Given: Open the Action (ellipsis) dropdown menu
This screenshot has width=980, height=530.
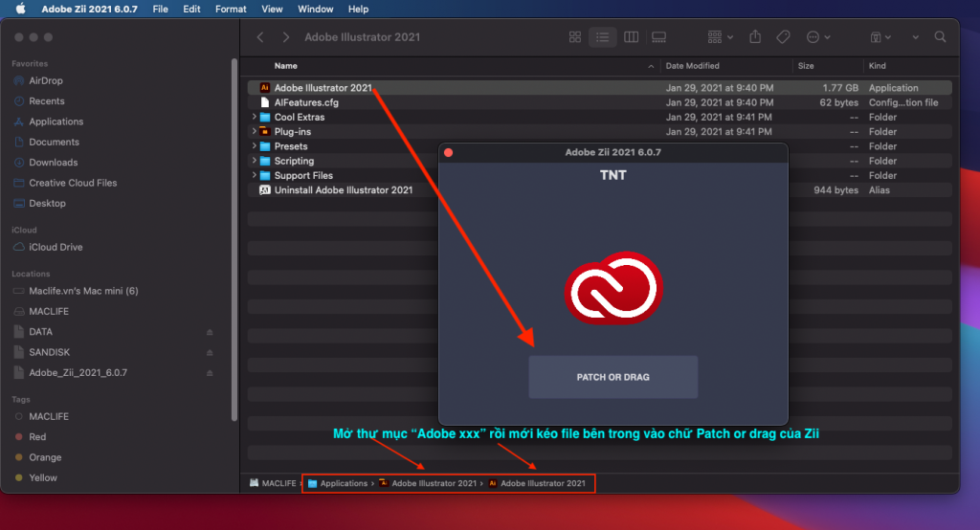Looking at the screenshot, I should (x=818, y=37).
